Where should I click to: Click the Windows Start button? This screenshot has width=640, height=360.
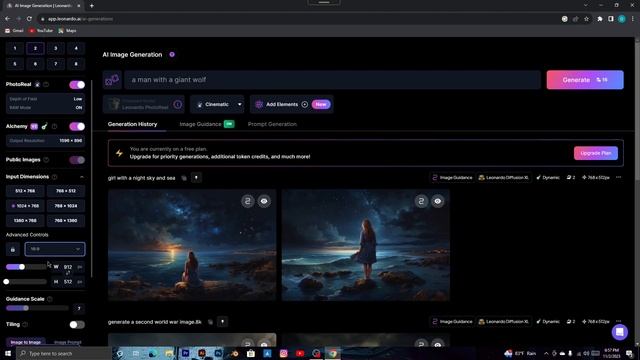[8, 353]
